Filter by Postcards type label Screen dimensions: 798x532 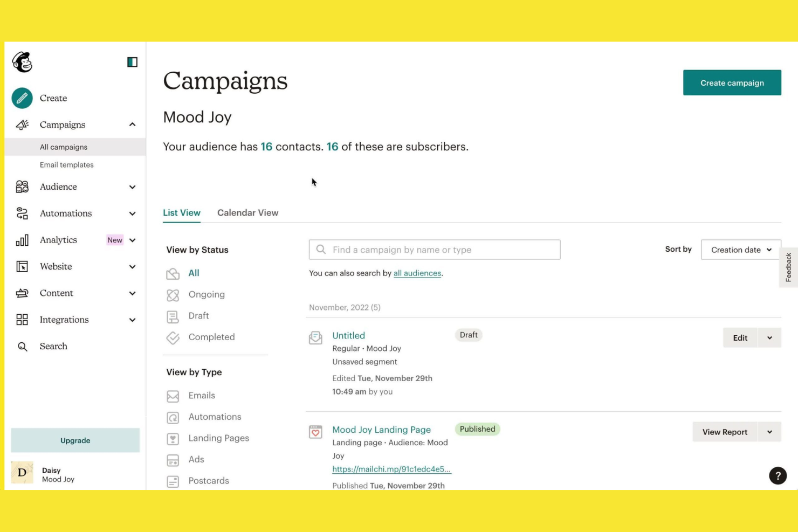click(x=209, y=481)
